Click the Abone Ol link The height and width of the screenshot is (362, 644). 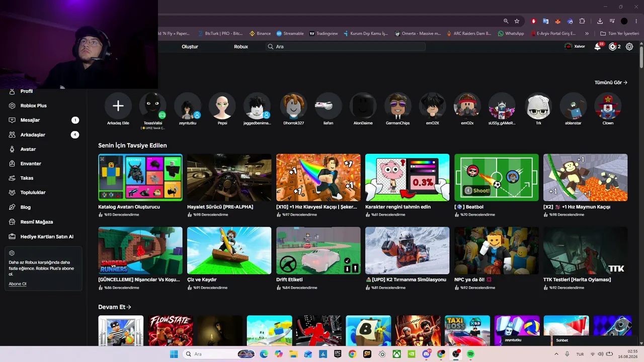18,284
